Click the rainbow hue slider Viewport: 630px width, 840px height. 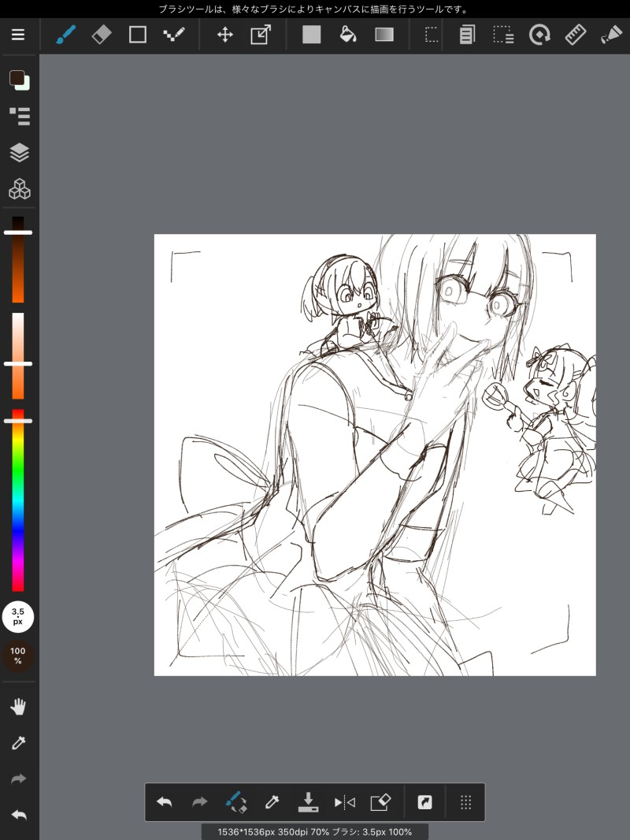tap(18, 500)
